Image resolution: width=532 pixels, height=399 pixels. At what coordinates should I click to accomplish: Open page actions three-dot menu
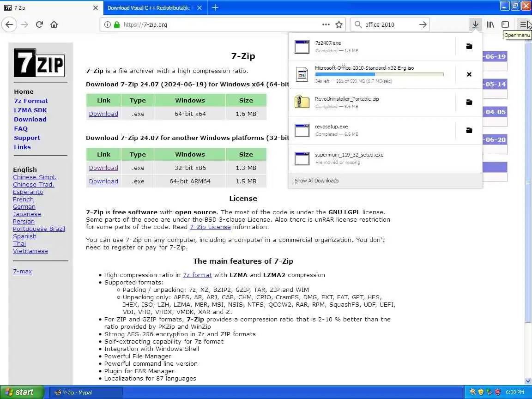coord(326,24)
